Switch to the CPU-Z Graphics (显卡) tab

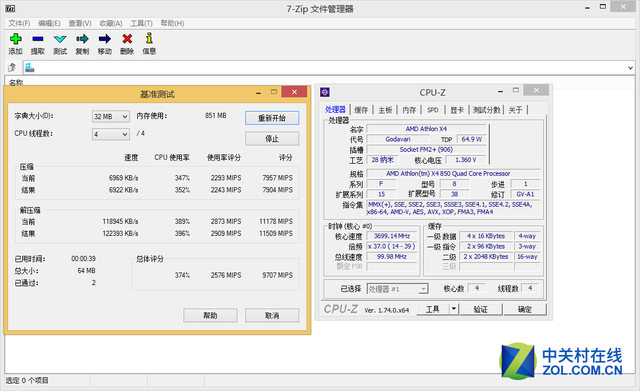click(457, 110)
